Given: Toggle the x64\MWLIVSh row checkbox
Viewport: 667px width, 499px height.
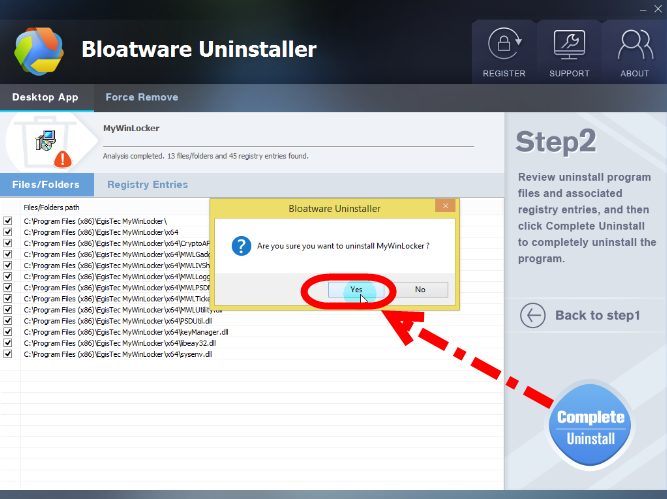Looking at the screenshot, I should point(8,265).
